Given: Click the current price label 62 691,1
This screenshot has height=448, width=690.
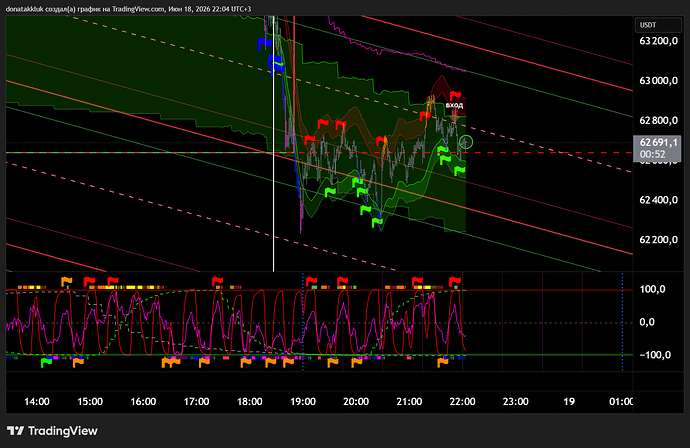Looking at the screenshot, I should coord(658,142).
